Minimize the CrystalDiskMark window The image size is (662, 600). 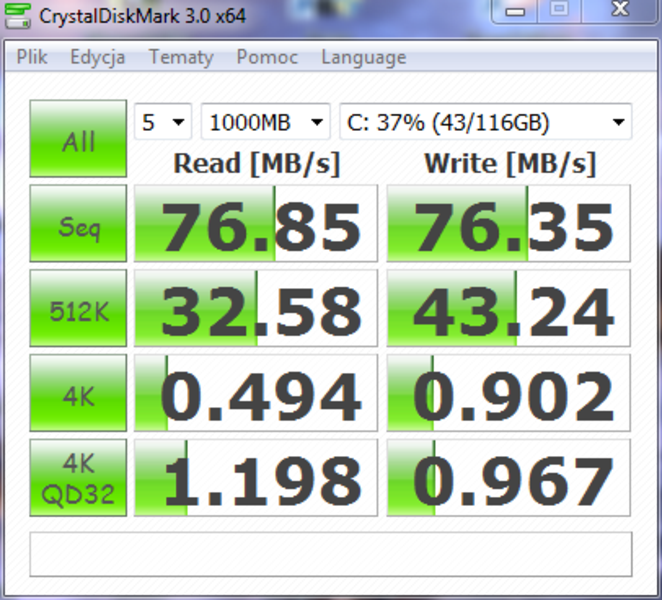coord(515,10)
